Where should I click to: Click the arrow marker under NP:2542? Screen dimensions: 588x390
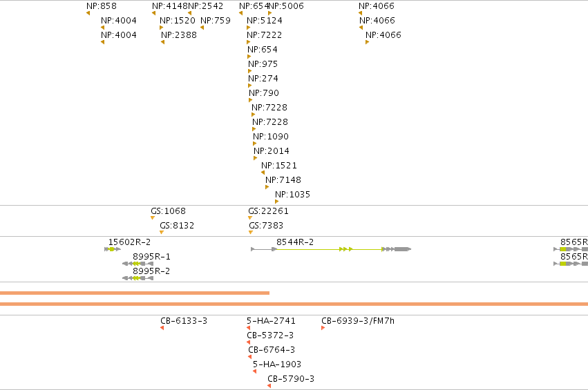tap(190, 13)
